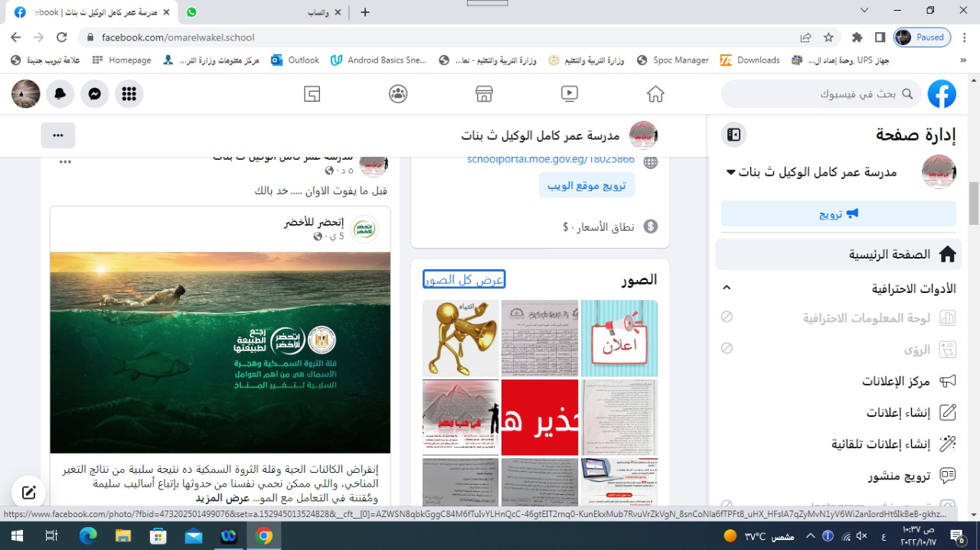Open the Homepage bookmark
Screen dimensions: 980x550
[x=122, y=60]
